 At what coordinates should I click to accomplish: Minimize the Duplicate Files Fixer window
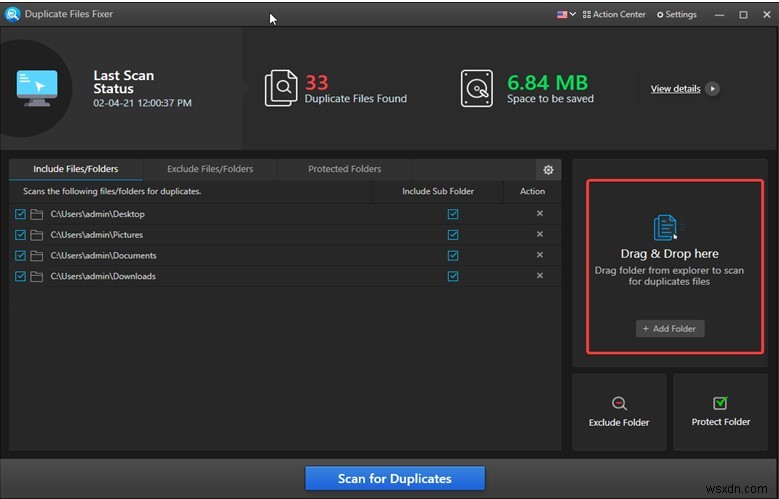click(719, 15)
